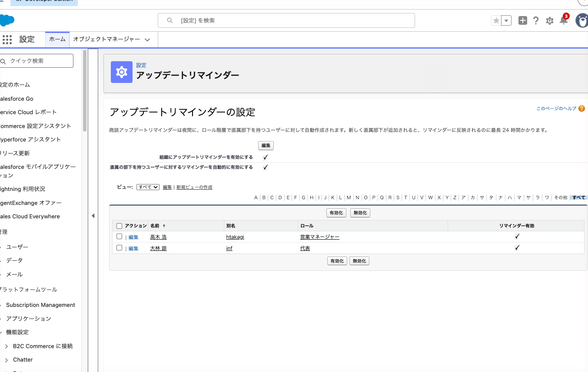
Task: Tick the select-all checkbox in the table header
Action: [120, 226]
